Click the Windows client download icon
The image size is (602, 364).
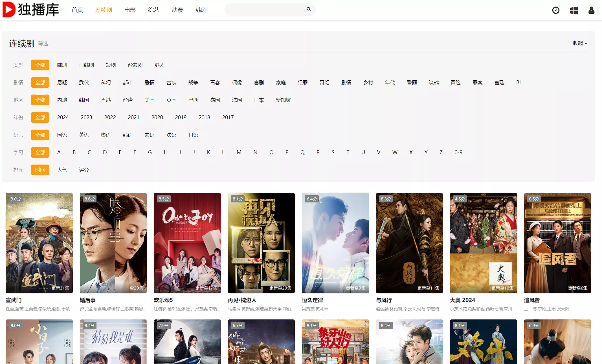click(574, 10)
